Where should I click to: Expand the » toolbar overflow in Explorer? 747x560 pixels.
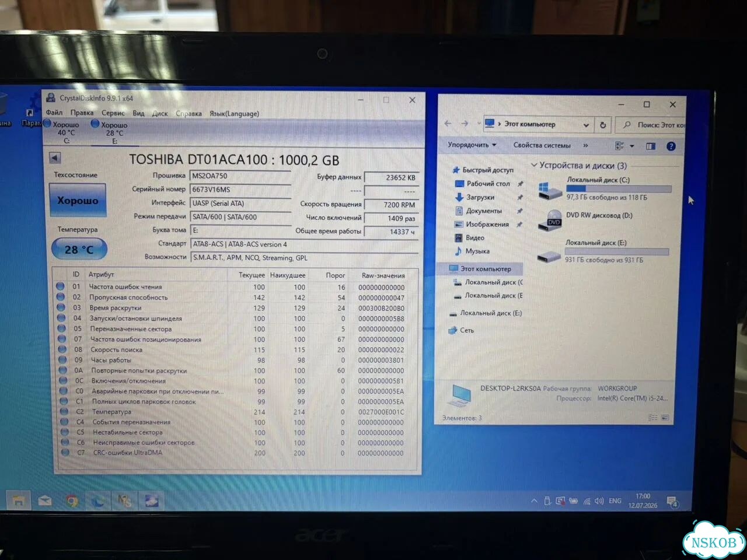585,145
